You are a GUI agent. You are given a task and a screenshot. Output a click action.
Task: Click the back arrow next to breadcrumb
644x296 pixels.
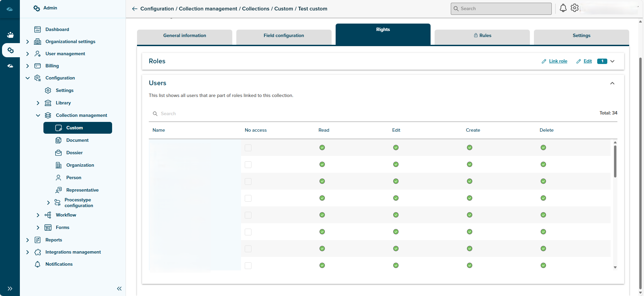tap(135, 9)
